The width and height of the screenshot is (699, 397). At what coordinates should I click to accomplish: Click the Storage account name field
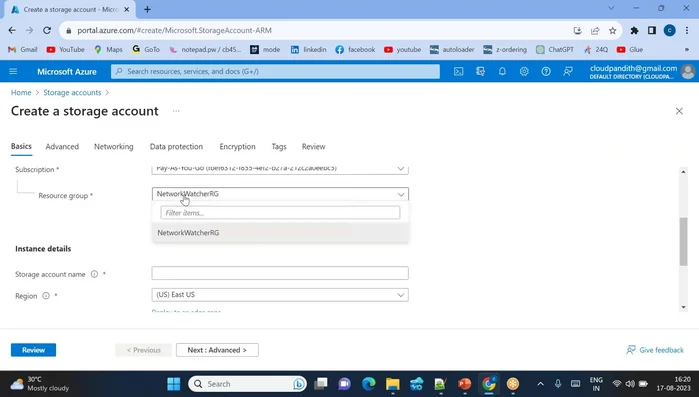tap(280, 273)
